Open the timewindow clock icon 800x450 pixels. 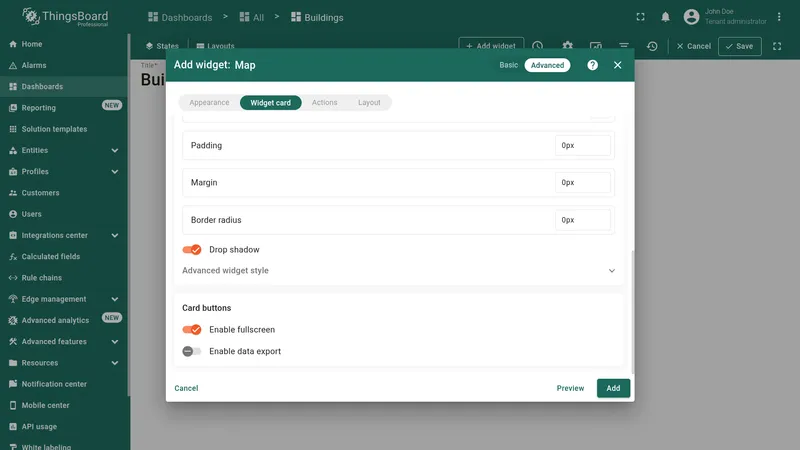(537, 46)
